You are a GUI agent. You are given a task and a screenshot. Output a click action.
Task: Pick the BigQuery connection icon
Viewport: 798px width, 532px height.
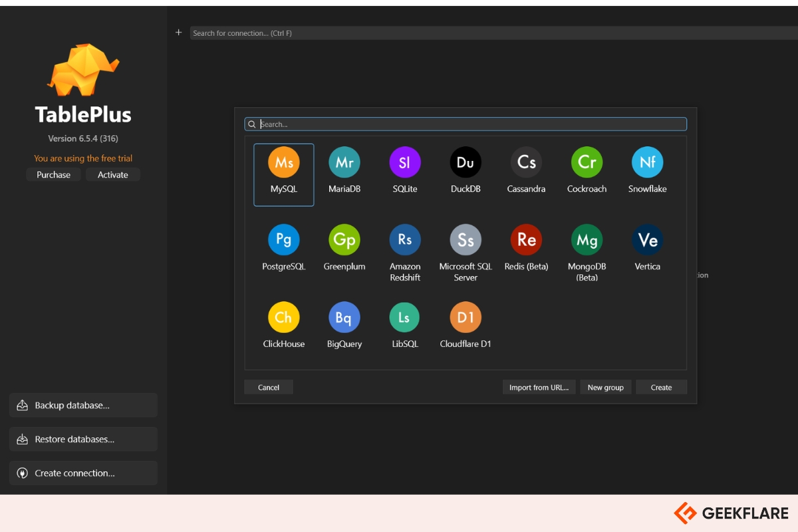click(x=344, y=318)
